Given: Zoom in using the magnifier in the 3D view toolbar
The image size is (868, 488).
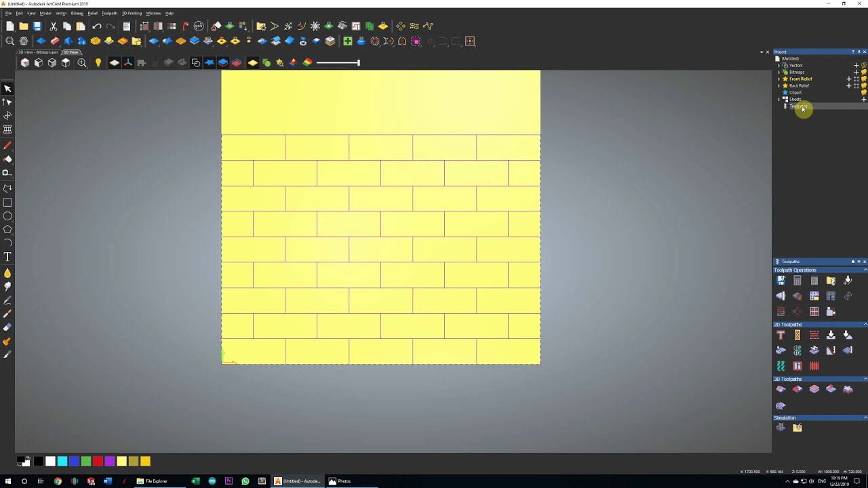Looking at the screenshot, I should point(82,63).
